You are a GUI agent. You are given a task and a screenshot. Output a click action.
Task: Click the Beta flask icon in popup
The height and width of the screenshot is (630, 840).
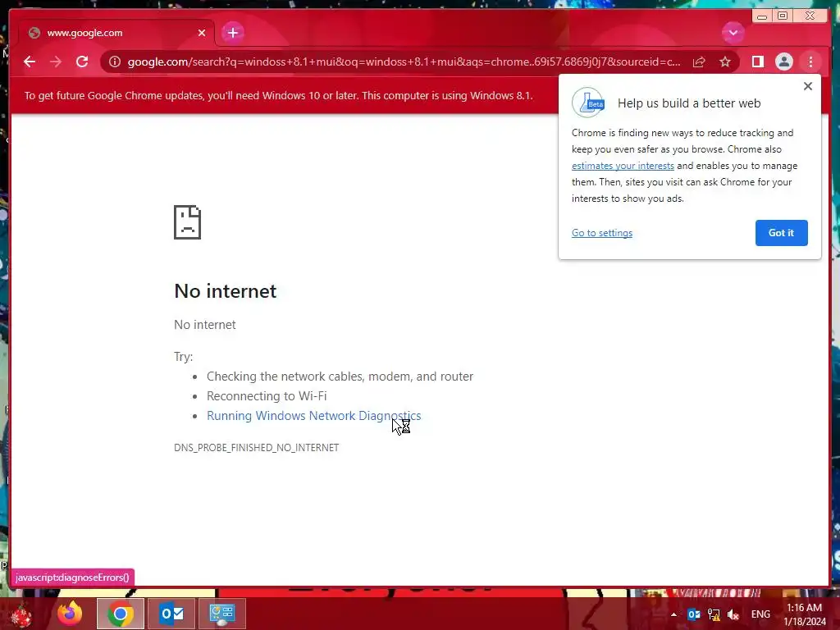click(x=588, y=103)
